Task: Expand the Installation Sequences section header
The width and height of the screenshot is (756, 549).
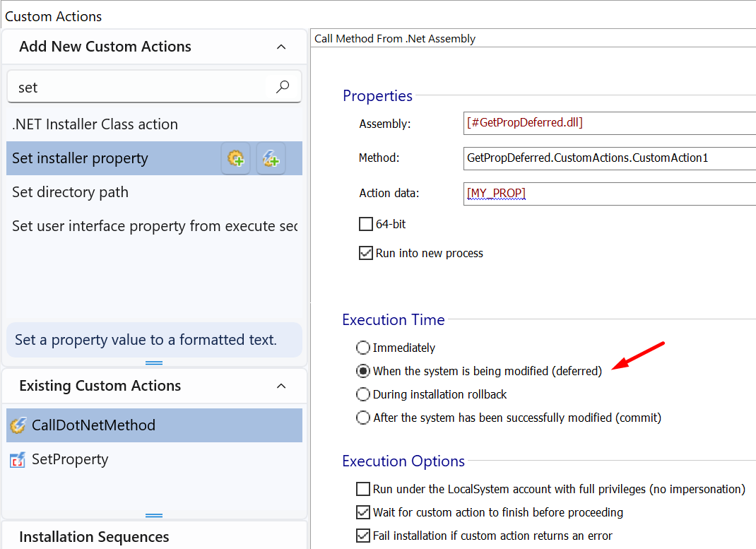Action: (94, 537)
